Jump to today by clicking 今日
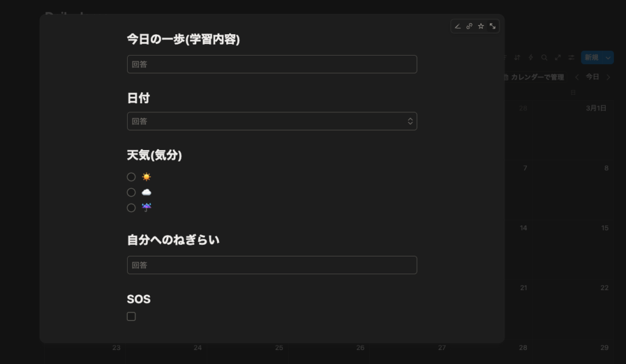The height and width of the screenshot is (364, 626). (x=592, y=76)
